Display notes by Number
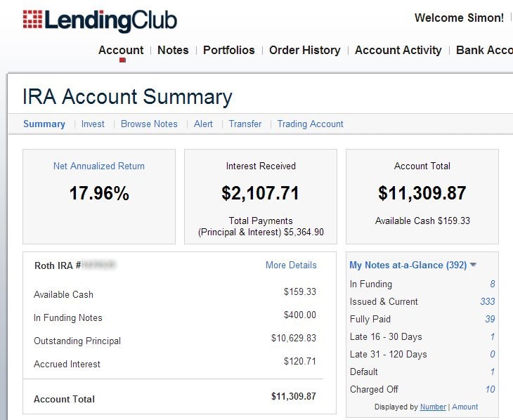The height and width of the screenshot is (420, 513). coord(433,407)
